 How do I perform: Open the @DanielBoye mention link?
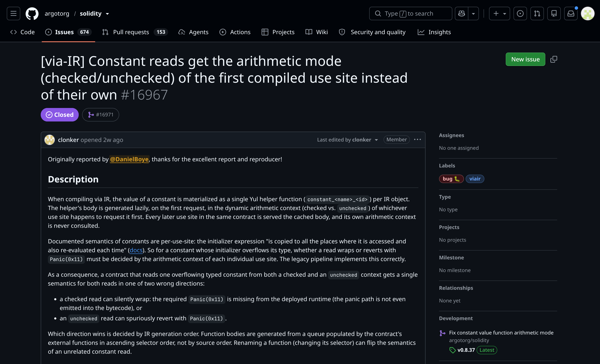pos(129,159)
